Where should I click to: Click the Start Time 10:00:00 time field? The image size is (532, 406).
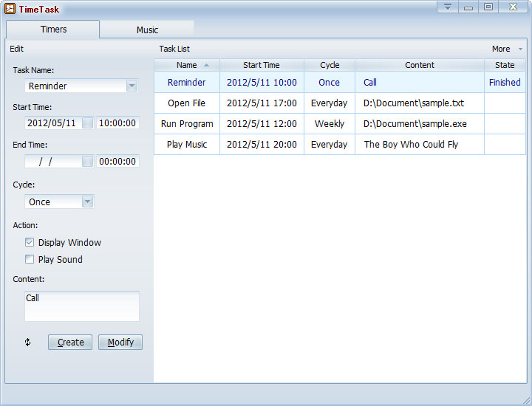(x=117, y=123)
